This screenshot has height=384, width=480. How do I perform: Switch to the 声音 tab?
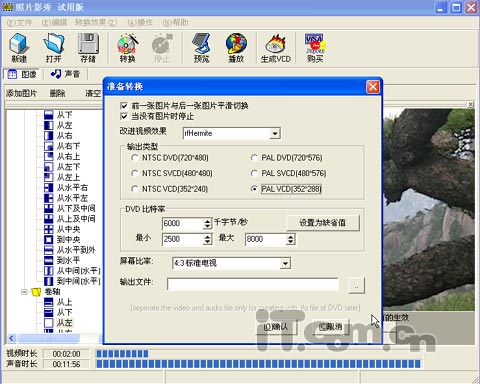point(65,74)
